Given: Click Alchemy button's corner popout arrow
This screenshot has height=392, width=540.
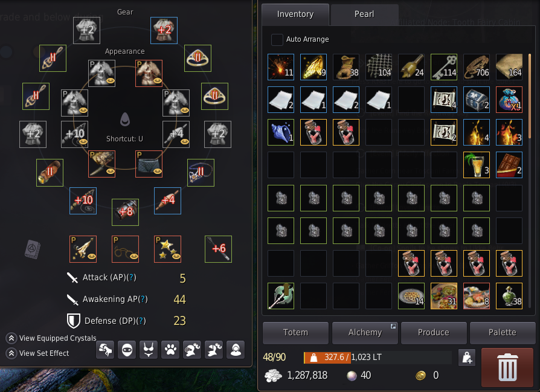Looking at the screenshot, I should pyautogui.click(x=393, y=326).
